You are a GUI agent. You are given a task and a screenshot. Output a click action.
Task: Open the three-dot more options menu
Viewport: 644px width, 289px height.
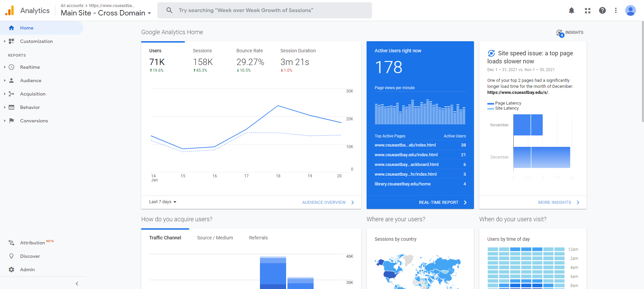pyautogui.click(x=616, y=10)
